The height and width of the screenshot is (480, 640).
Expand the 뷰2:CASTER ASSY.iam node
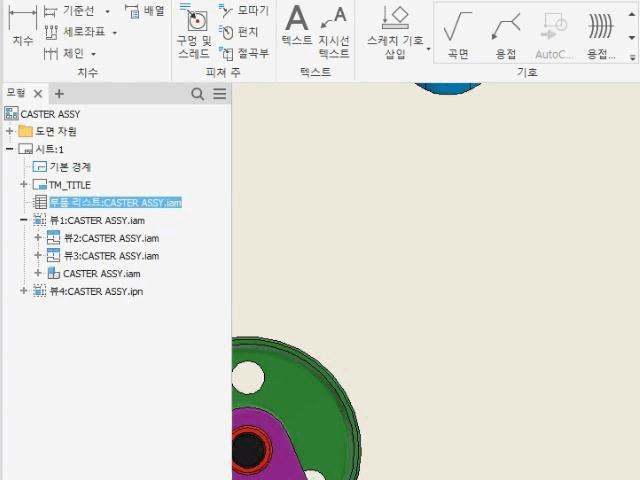(38, 238)
